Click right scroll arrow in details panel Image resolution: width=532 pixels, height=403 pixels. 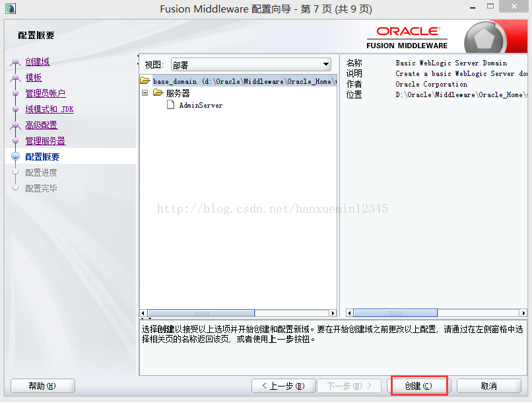523,313
